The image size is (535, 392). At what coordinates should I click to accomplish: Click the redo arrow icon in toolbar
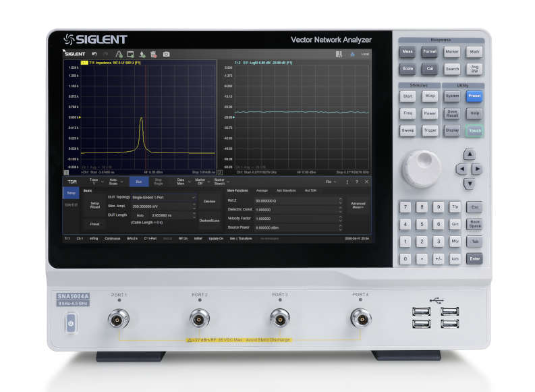[106, 54]
